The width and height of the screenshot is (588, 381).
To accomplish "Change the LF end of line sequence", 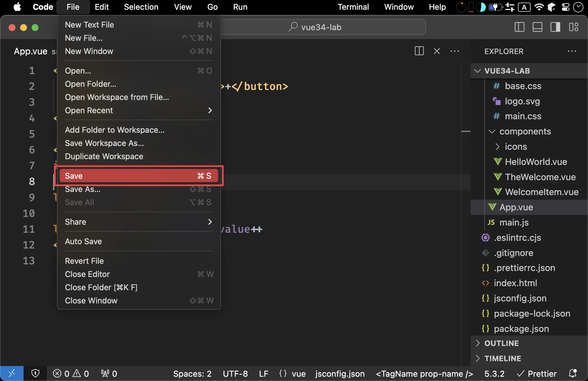I will 264,374.
